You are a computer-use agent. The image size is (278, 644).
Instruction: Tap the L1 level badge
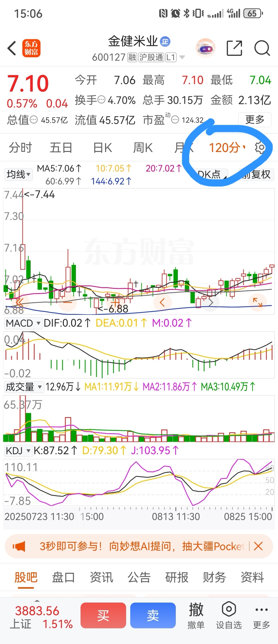click(171, 57)
